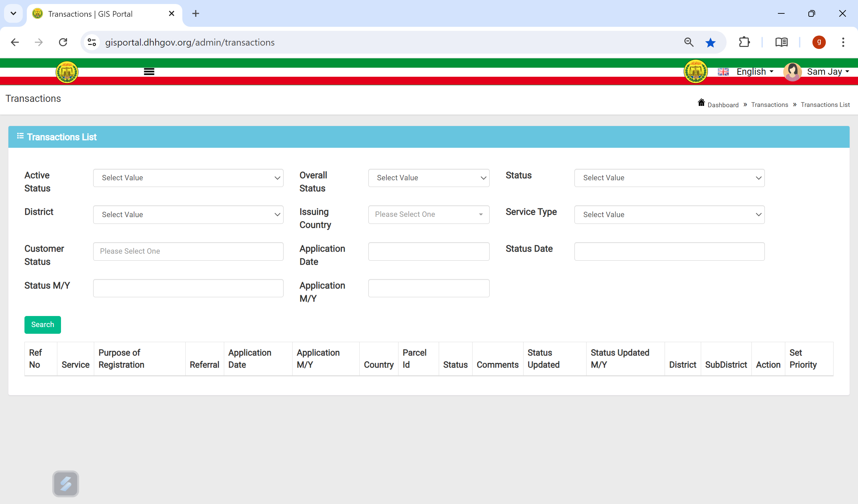Click the Transactions breadcrumb link

point(770,105)
